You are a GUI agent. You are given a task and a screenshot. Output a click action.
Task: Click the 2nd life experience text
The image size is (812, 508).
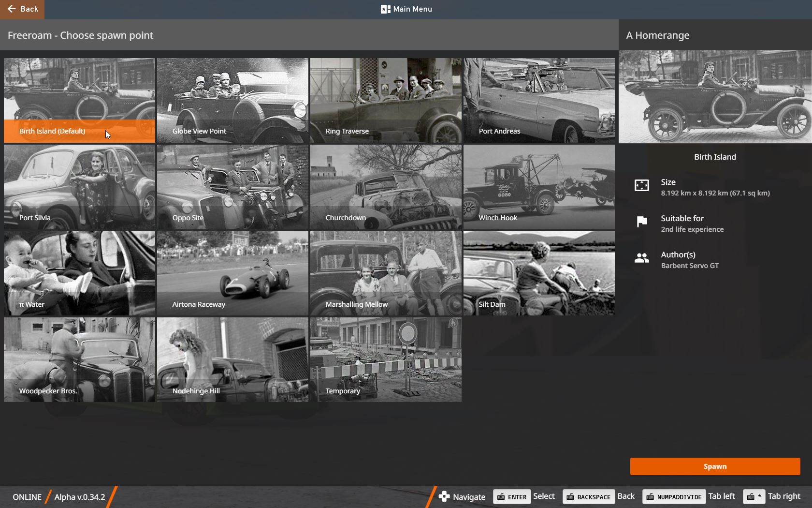pyautogui.click(x=692, y=229)
